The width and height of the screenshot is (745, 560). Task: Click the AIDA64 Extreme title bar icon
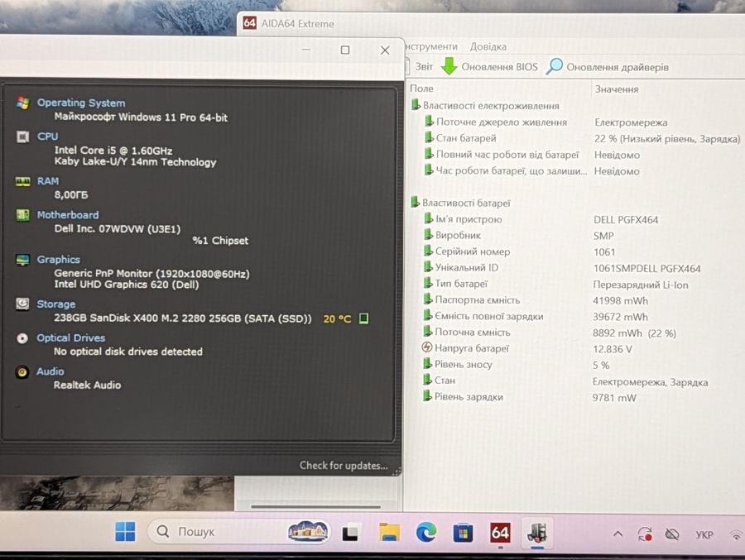click(x=249, y=23)
